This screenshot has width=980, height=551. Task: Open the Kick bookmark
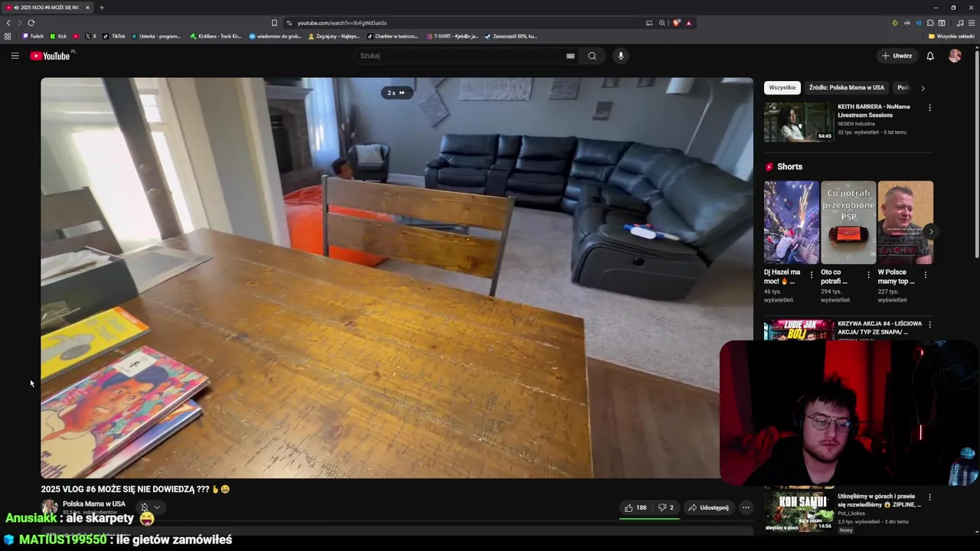(x=58, y=36)
